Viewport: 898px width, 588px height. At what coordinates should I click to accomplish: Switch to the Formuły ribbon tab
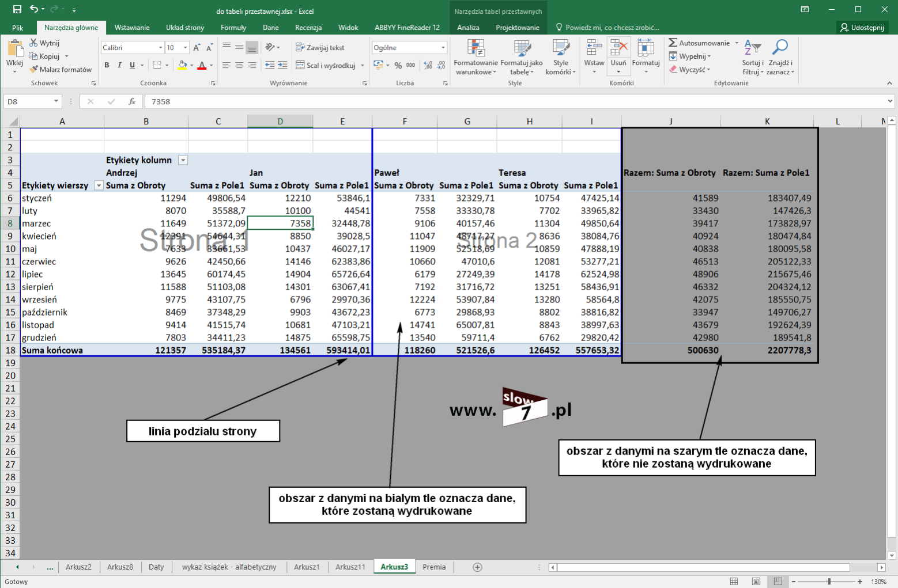pyautogui.click(x=233, y=28)
